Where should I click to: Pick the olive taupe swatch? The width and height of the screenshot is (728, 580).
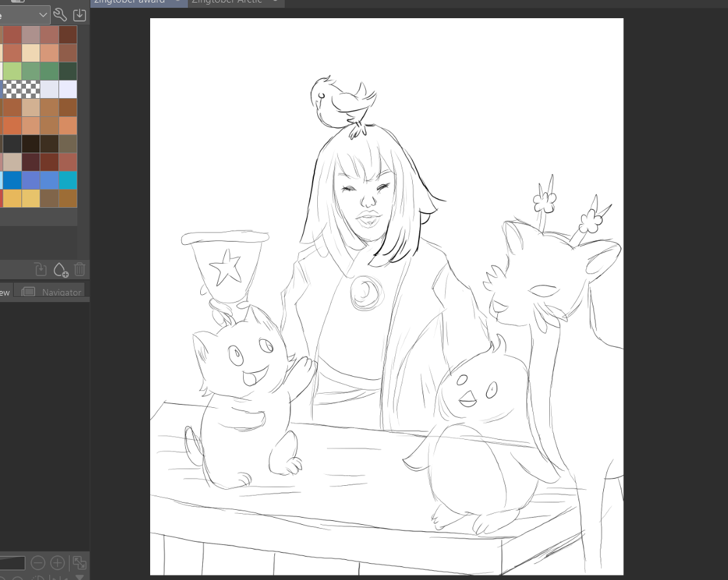(68, 144)
